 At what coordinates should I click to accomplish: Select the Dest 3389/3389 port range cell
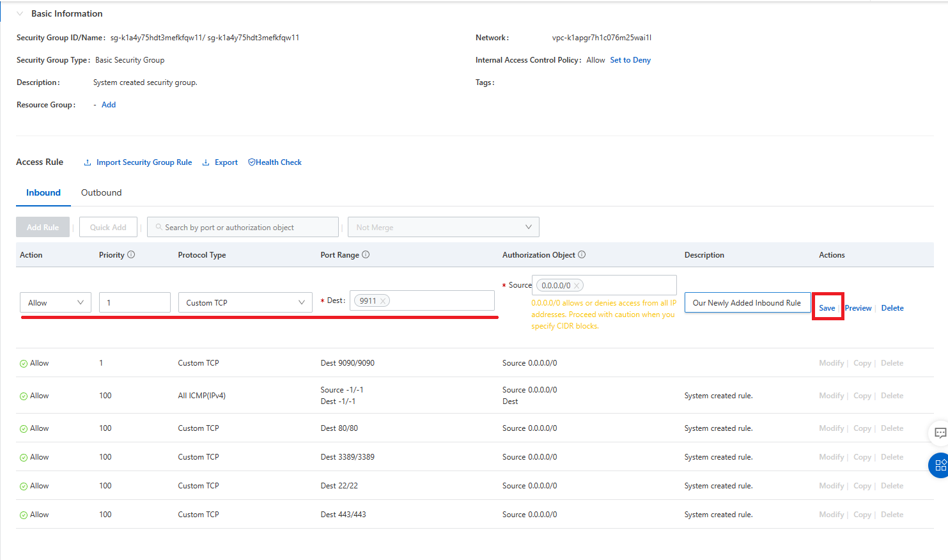pos(348,457)
